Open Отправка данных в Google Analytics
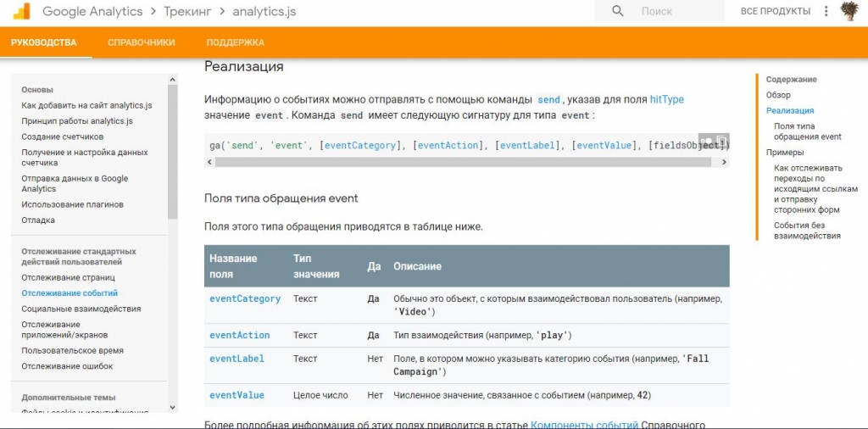 pos(75,183)
